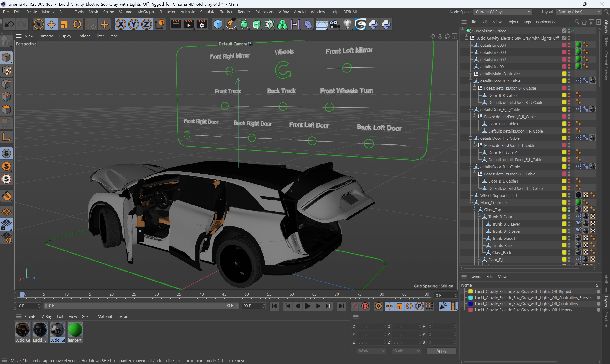
Task: Click yellow layer color of Lights_Off_Rigged layer
Action: (x=471, y=292)
